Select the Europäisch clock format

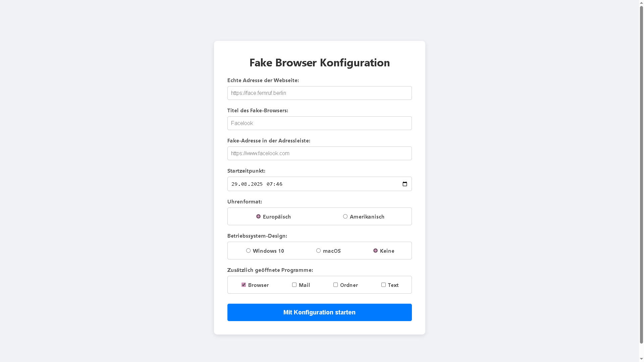tap(258, 216)
